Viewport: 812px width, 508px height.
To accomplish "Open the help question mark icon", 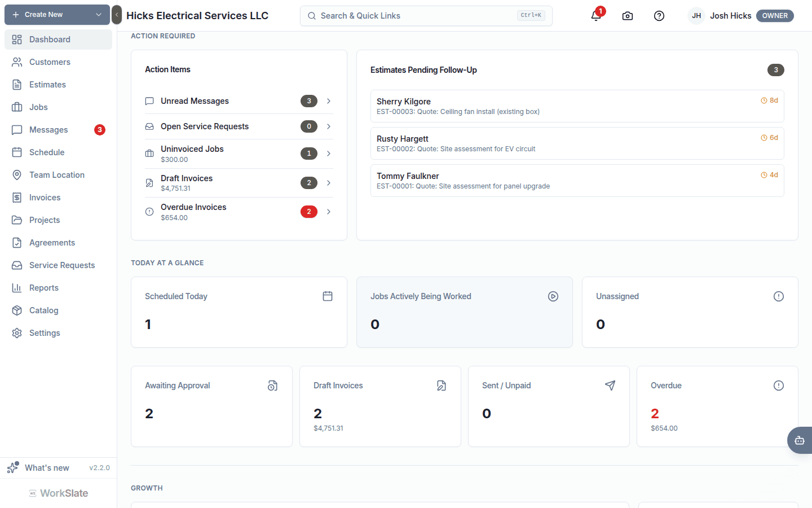I will coord(659,16).
